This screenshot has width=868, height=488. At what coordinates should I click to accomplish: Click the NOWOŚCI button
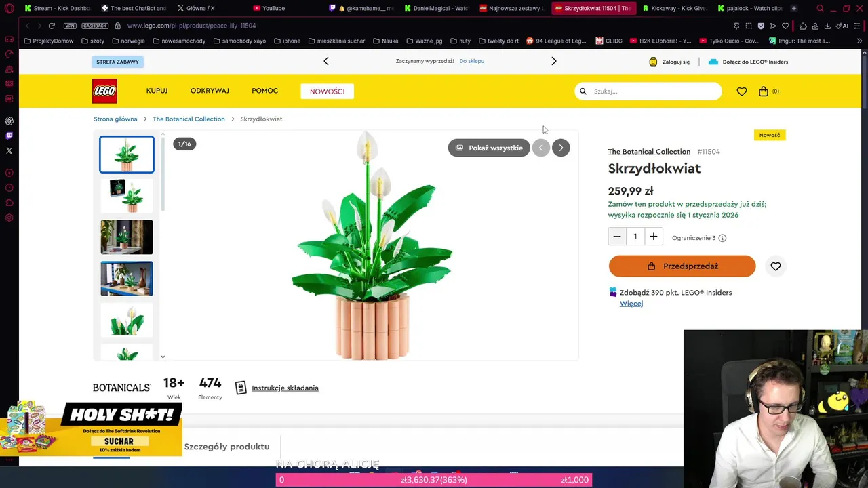pyautogui.click(x=327, y=91)
